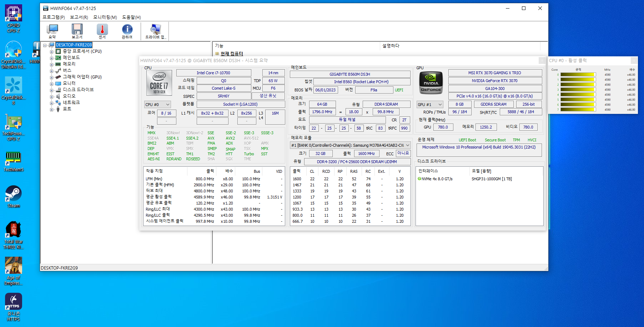
Task: Click the 보고서 (Report) floppy disk icon
Action: [77, 31]
